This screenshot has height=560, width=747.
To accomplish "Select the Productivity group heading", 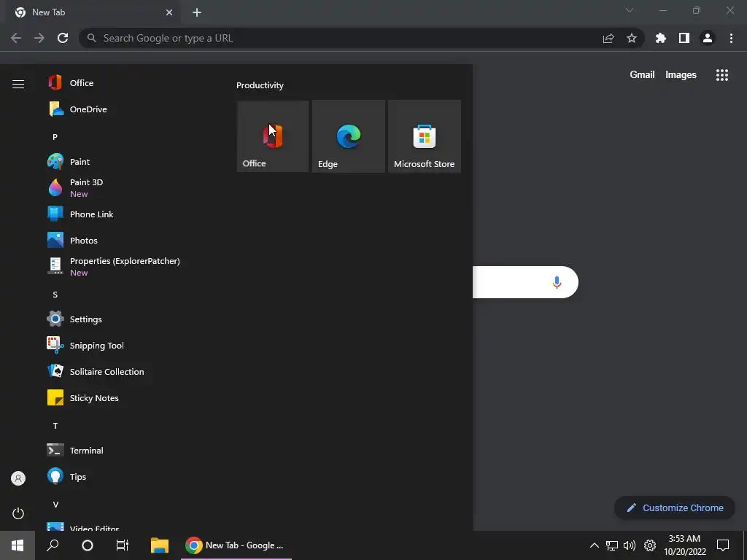I will coord(260,85).
